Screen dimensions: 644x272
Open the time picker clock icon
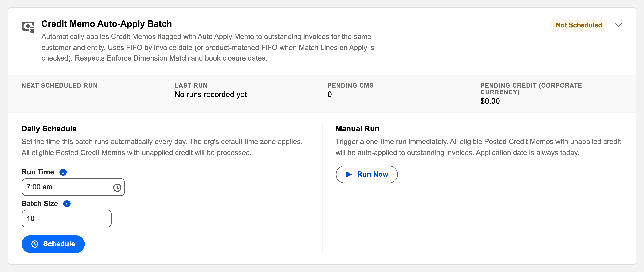click(x=117, y=187)
